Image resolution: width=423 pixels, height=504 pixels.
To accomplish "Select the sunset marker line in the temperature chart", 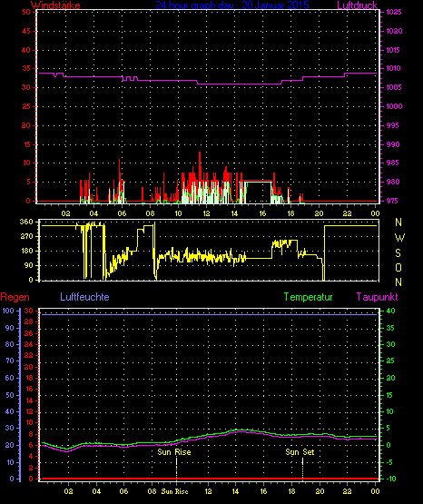I will [302, 469].
